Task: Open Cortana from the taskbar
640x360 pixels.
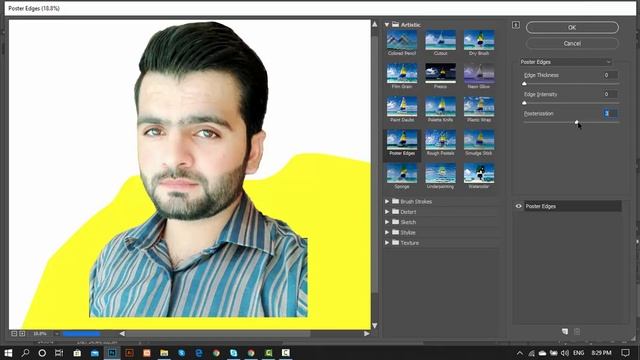Action: [42, 353]
